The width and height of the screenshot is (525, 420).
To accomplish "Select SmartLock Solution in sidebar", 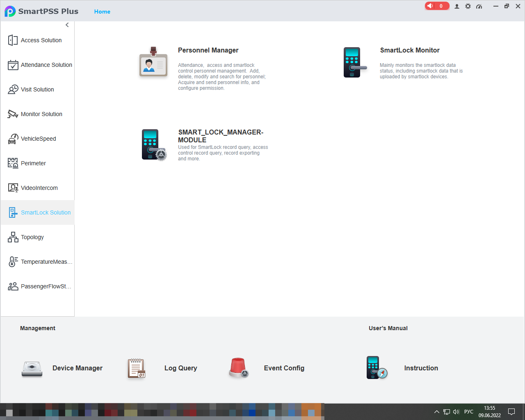I will coord(37,212).
